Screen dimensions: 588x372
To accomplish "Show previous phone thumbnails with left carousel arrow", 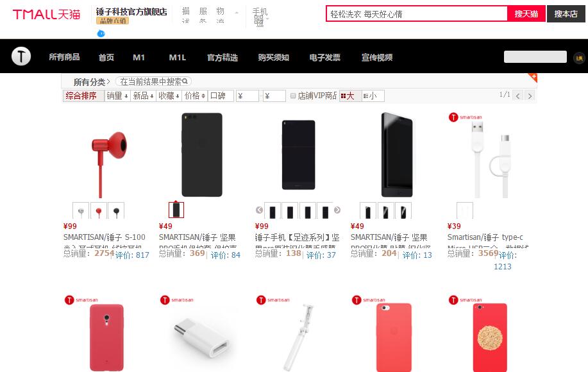I will (259, 210).
